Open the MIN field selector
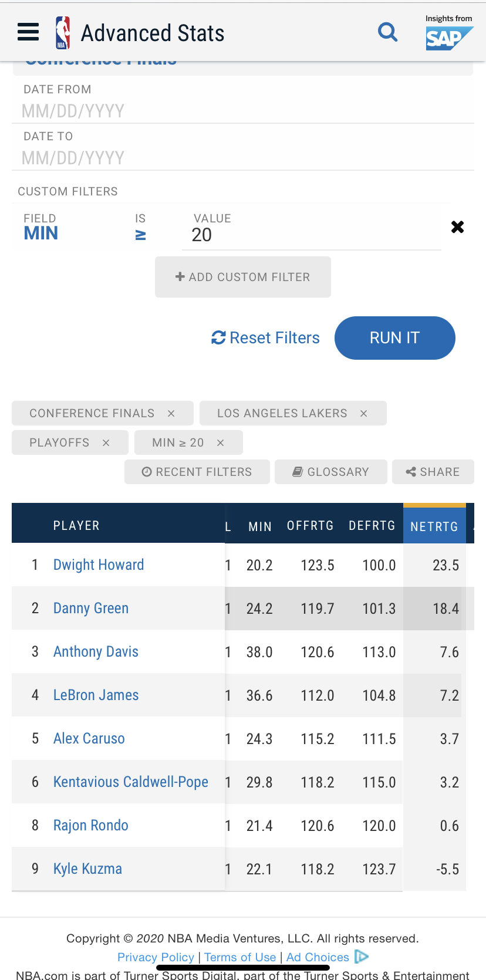The width and height of the screenshot is (486, 980). pos(41,234)
